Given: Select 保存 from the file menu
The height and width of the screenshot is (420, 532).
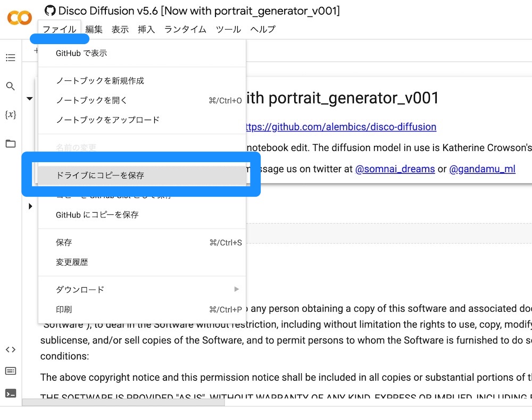Looking at the screenshot, I should pos(142,243).
